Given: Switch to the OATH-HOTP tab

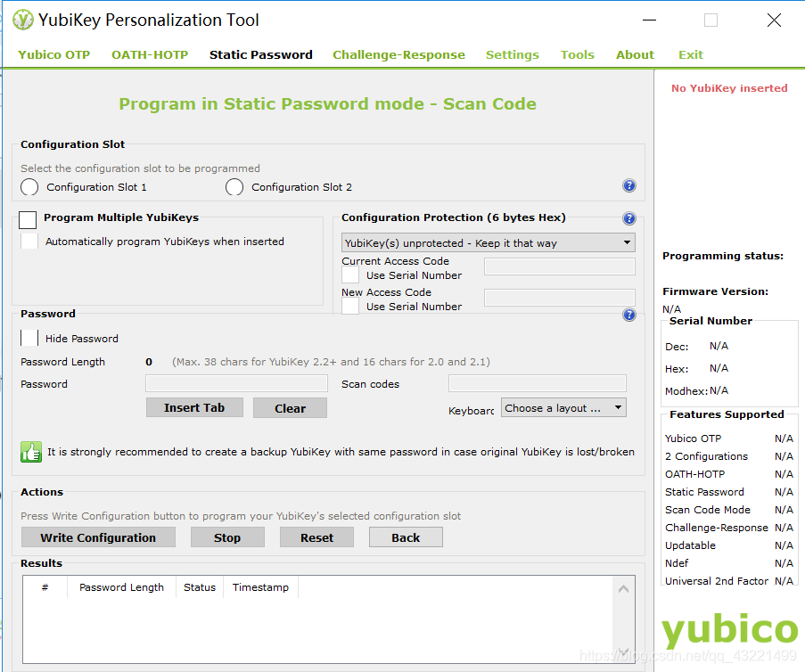Looking at the screenshot, I should (150, 55).
